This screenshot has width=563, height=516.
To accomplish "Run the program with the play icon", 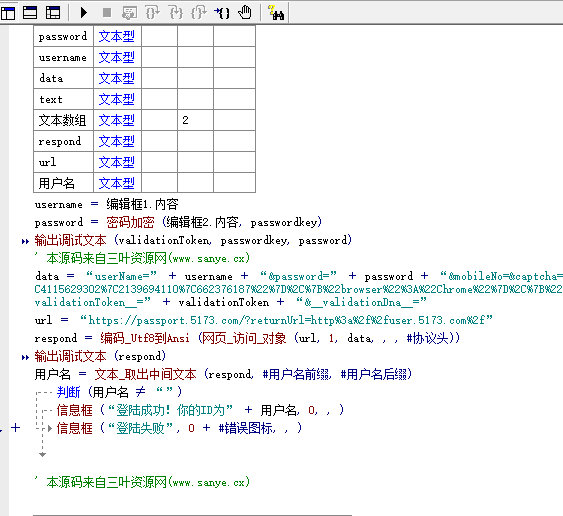I will pos(84,13).
